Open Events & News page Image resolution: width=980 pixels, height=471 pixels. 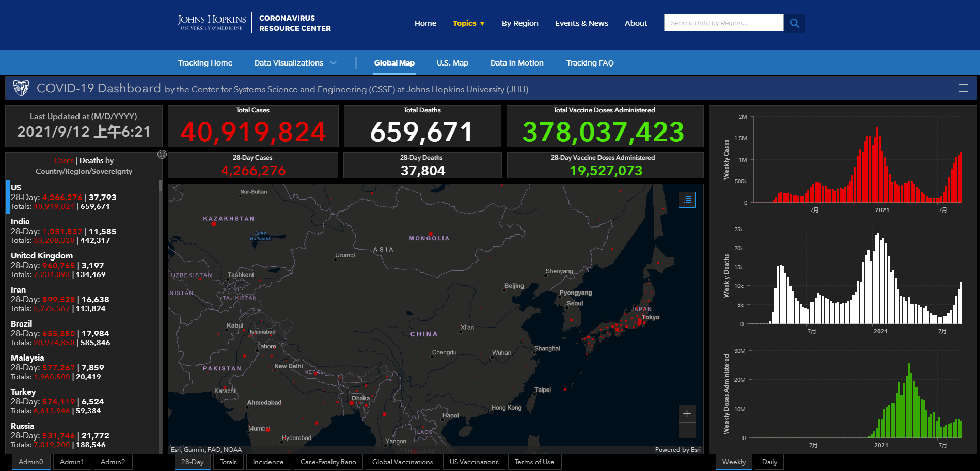tap(581, 23)
